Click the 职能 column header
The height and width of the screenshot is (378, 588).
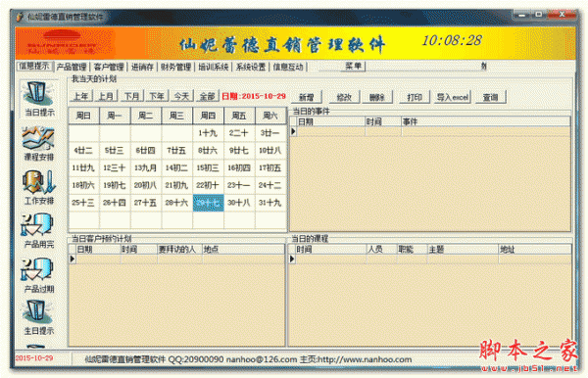pyautogui.click(x=413, y=249)
